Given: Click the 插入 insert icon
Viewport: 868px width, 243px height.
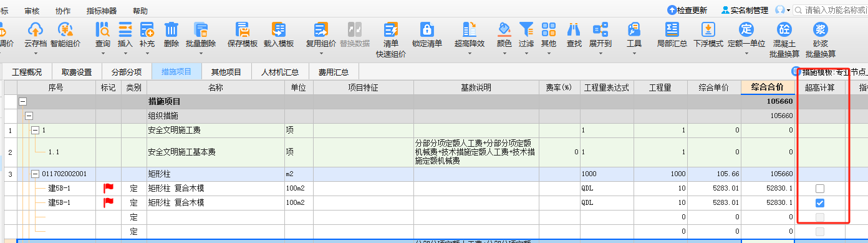Looking at the screenshot, I should [125, 29].
